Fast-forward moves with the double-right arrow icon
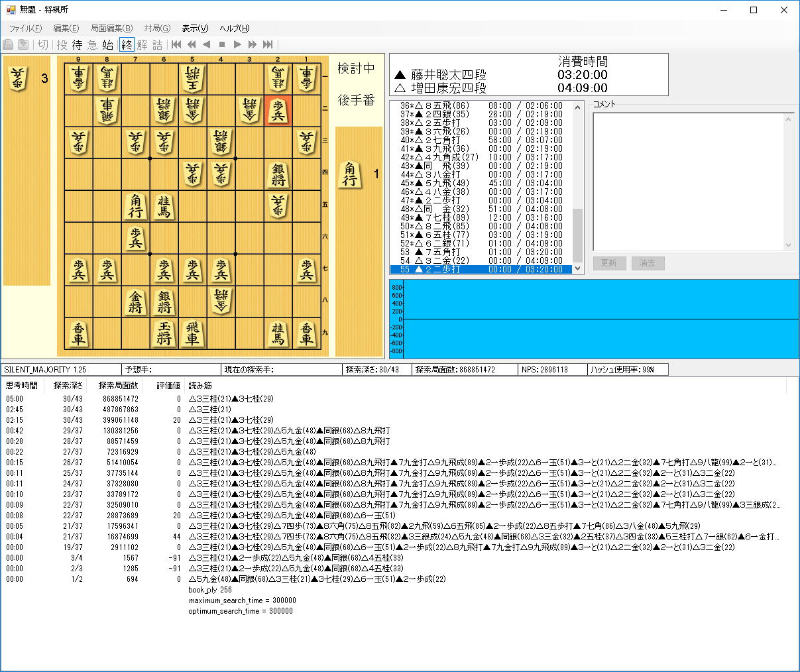 click(253, 44)
